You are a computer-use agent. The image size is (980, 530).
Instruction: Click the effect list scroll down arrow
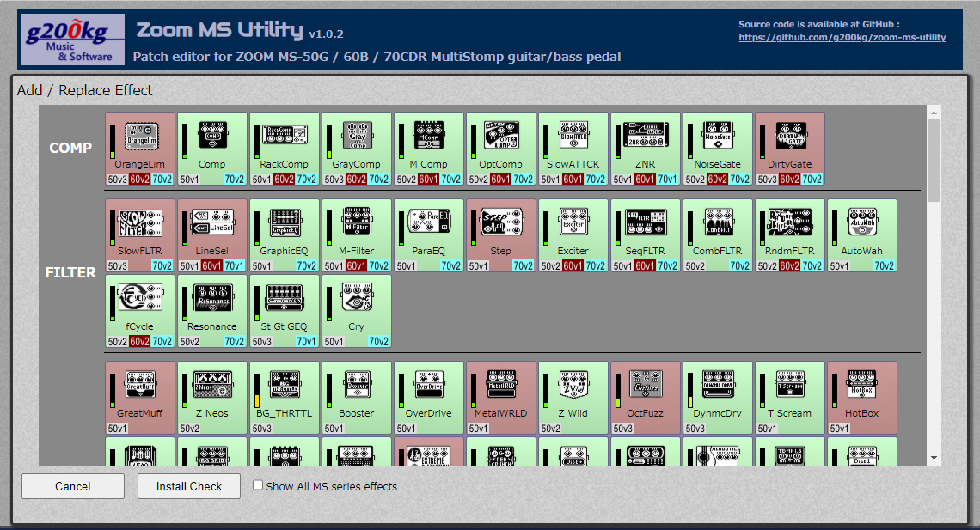pos(934,458)
